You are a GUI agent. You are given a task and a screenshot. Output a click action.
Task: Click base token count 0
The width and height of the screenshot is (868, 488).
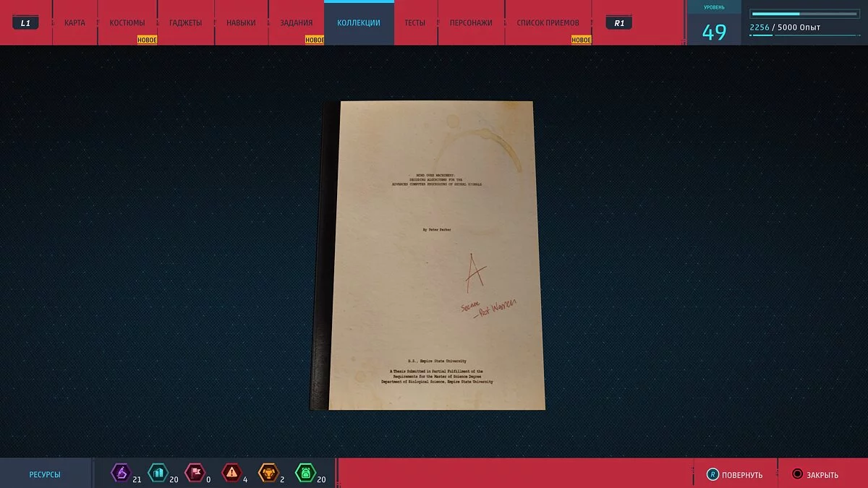[208, 479]
